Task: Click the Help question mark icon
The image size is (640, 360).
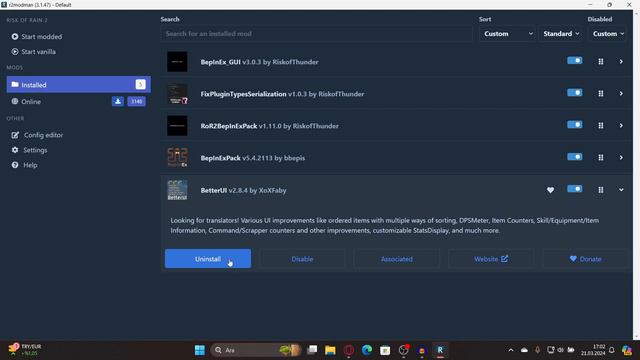Action: coord(15,165)
